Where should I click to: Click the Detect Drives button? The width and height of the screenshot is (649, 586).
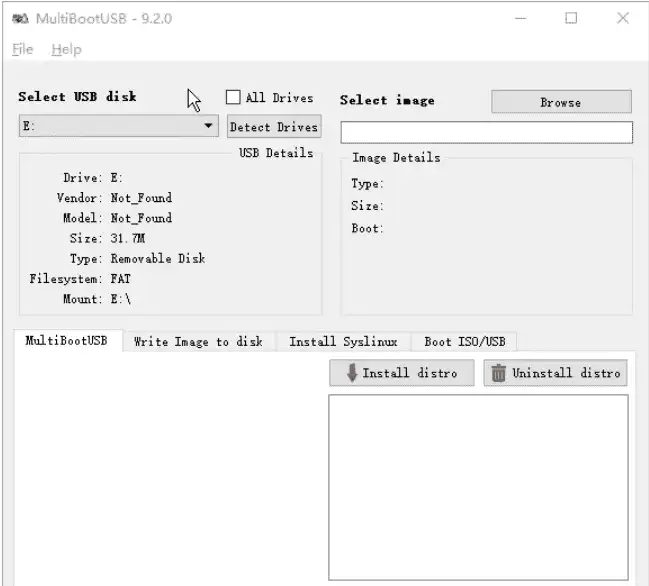point(274,127)
